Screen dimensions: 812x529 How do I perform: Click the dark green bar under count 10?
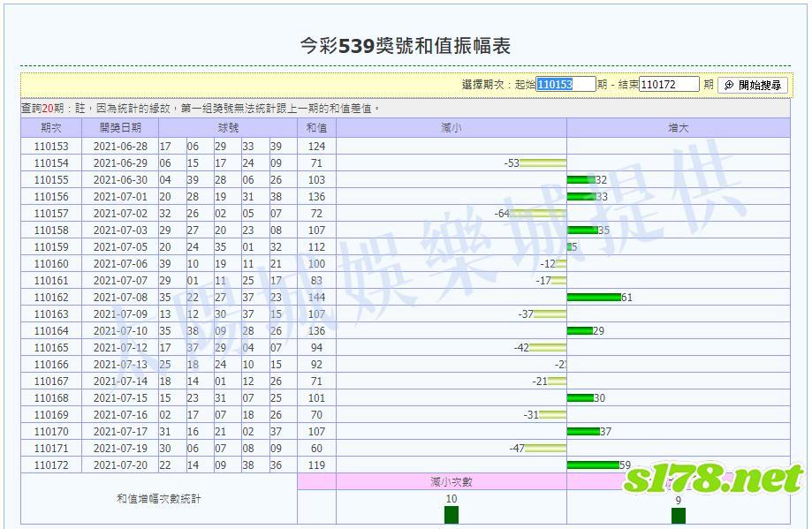pyautogui.click(x=452, y=515)
